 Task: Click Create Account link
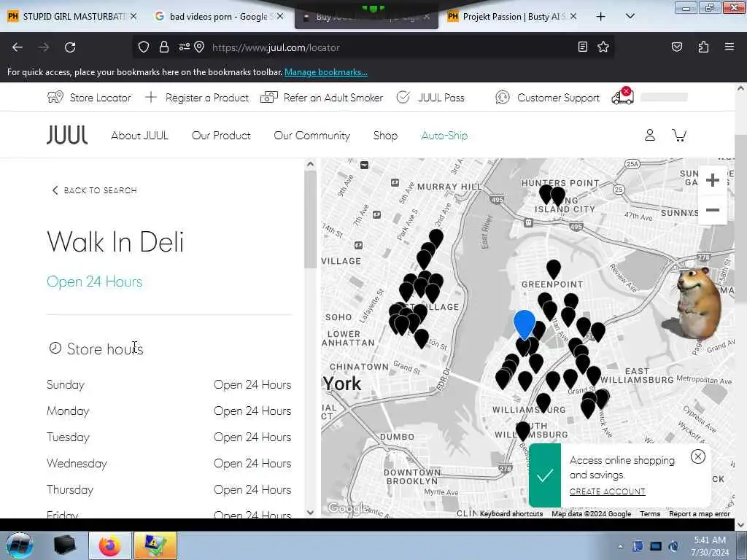coord(608,491)
